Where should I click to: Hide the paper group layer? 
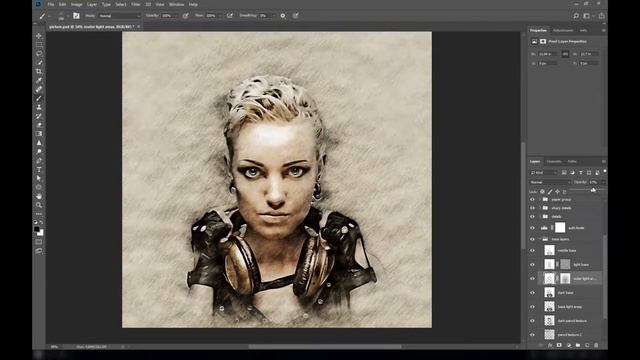(532, 200)
